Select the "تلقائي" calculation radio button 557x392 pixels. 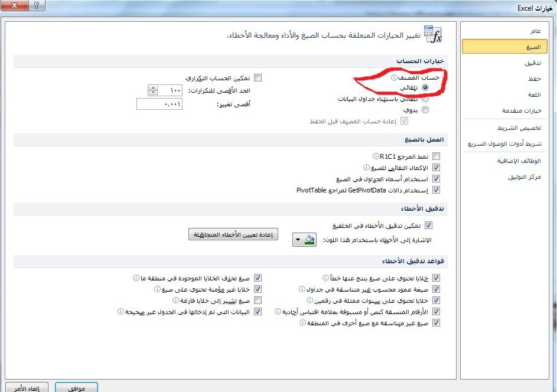[425, 87]
